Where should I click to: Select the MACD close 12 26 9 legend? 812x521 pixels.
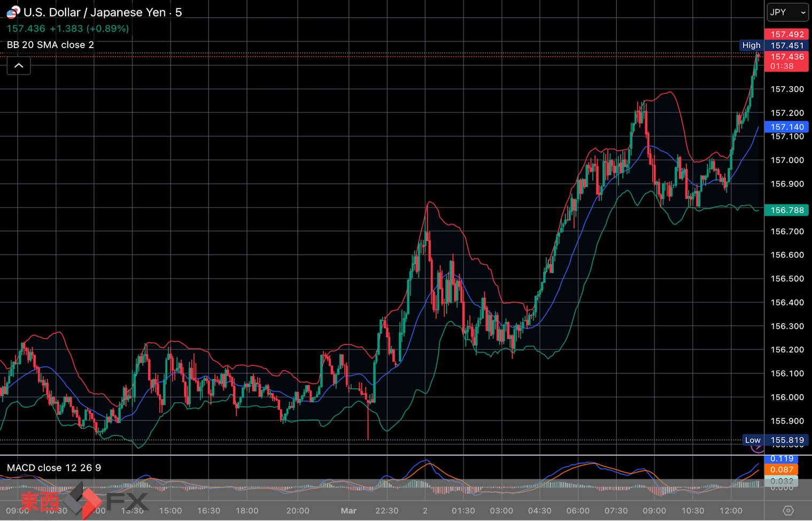pyautogui.click(x=54, y=468)
